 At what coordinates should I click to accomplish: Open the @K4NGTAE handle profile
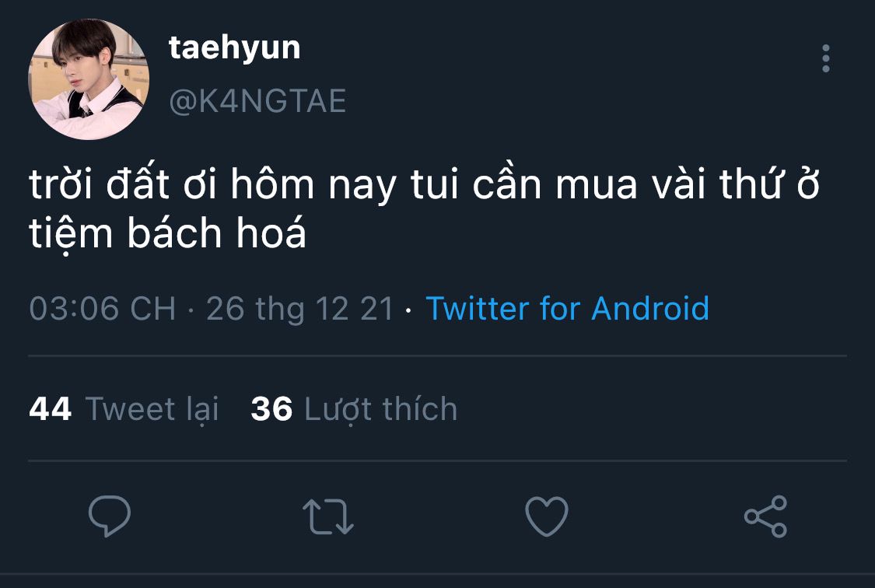point(257,102)
